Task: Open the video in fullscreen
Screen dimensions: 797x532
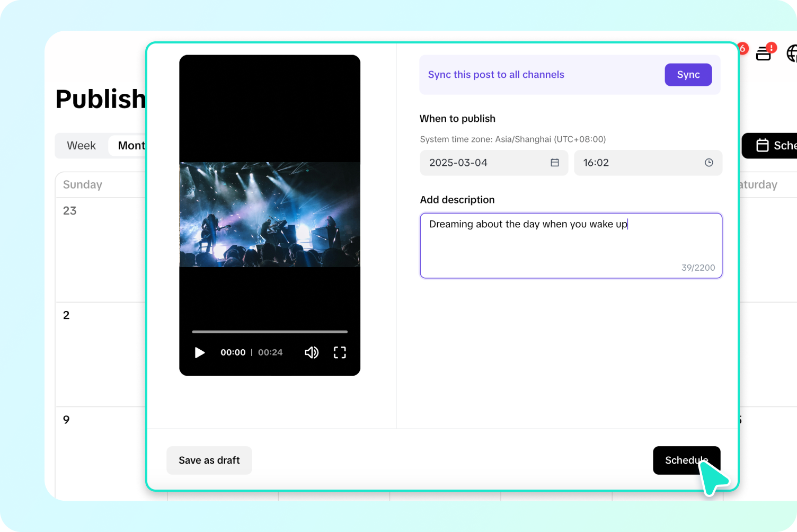Action: 340,352
